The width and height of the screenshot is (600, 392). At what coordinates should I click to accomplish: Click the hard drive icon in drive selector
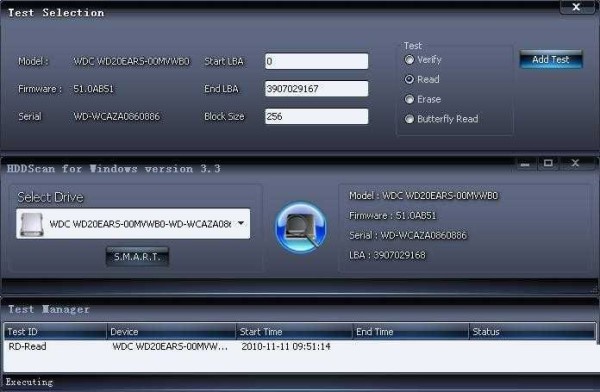32,224
